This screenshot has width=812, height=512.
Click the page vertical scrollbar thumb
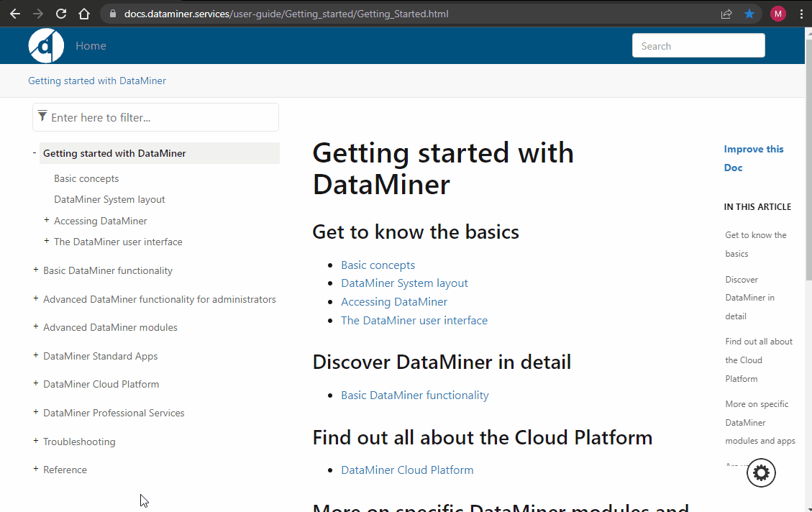[808, 160]
